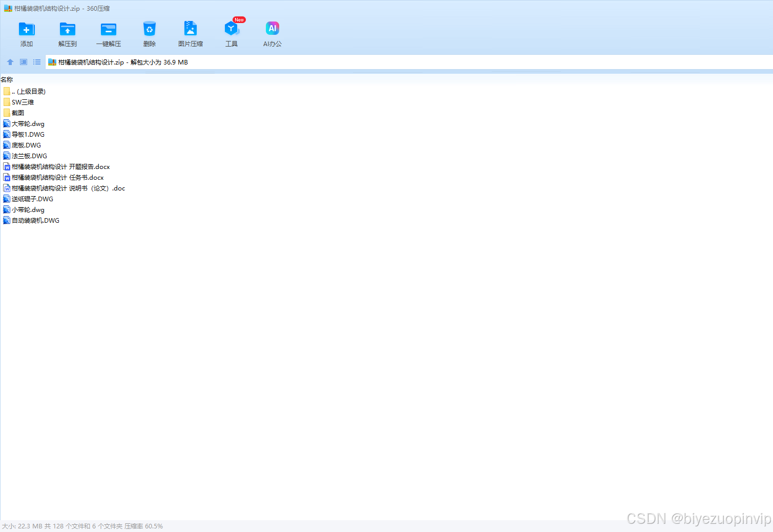The image size is (773, 532).
Task: Click the DWG icon beside 底板.DWG
Action: click(7, 145)
